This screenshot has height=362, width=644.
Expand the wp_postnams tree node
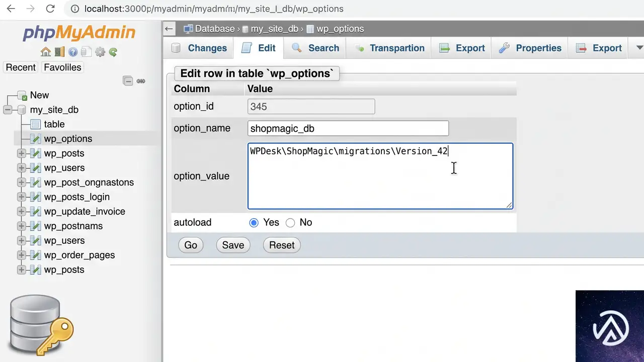point(21,226)
